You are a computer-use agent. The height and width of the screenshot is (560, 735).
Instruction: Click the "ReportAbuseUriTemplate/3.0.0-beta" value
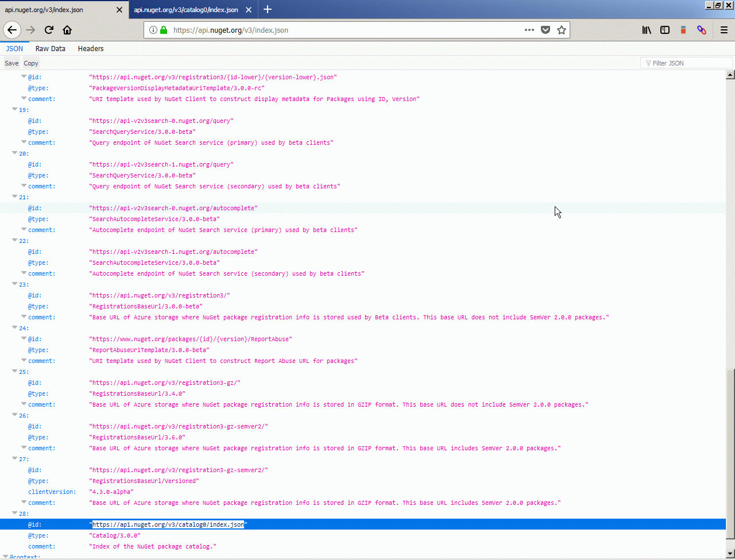pos(149,350)
